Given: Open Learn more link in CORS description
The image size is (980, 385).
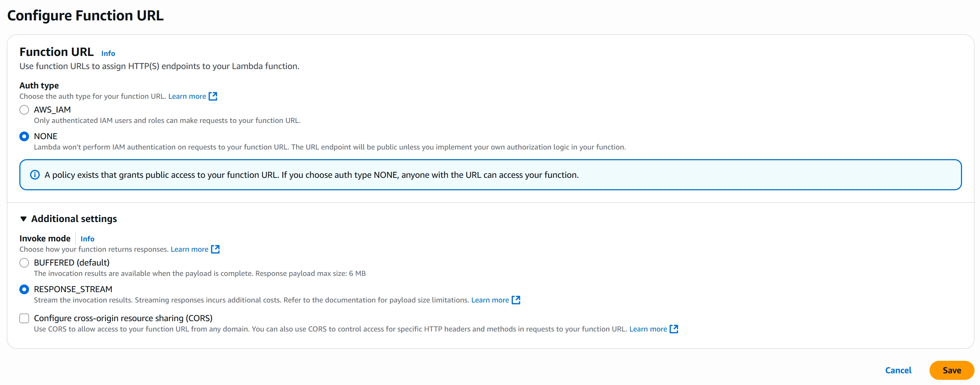Looking at the screenshot, I should tap(648, 329).
